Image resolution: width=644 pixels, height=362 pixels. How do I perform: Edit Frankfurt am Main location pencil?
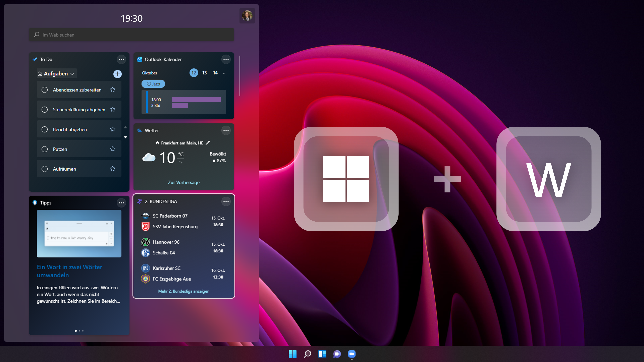pyautogui.click(x=208, y=143)
